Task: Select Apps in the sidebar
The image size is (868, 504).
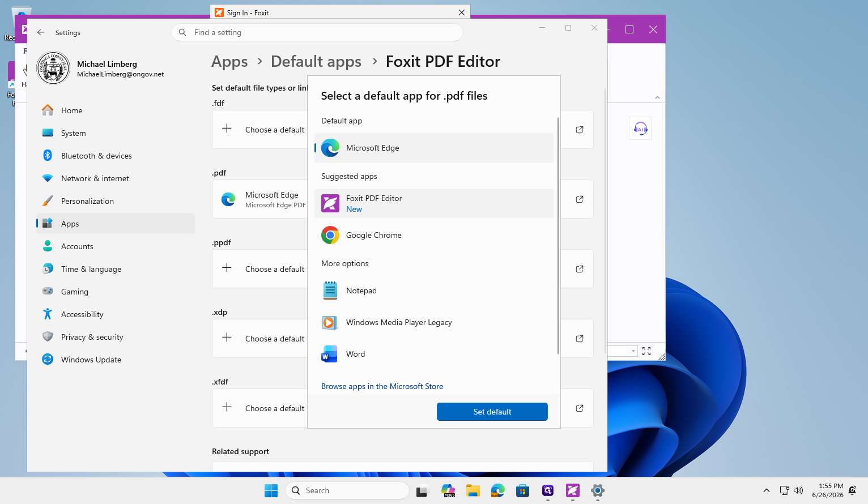Action: [x=116, y=224]
